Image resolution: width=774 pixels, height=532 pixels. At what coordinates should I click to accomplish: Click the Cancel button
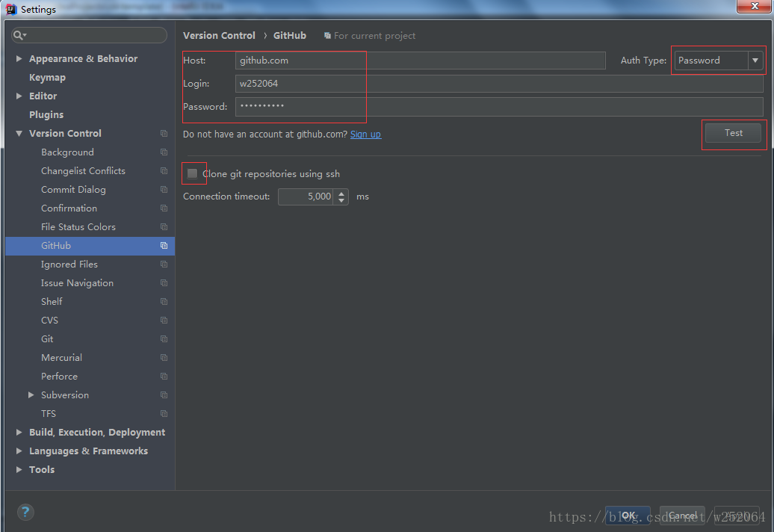tap(683, 516)
